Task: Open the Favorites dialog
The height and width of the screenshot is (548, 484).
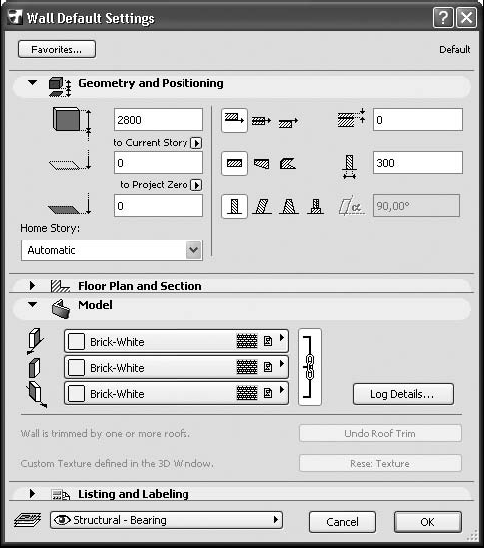Action: (x=57, y=49)
